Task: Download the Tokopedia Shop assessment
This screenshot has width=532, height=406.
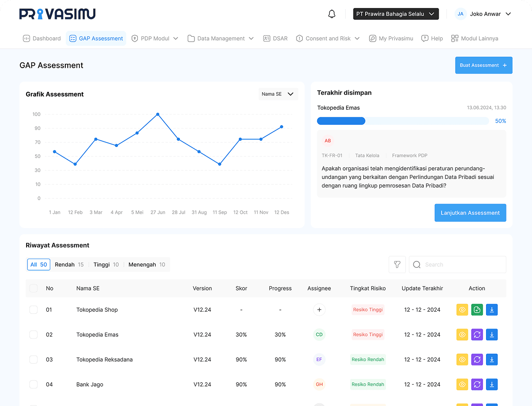Action: 491,310
